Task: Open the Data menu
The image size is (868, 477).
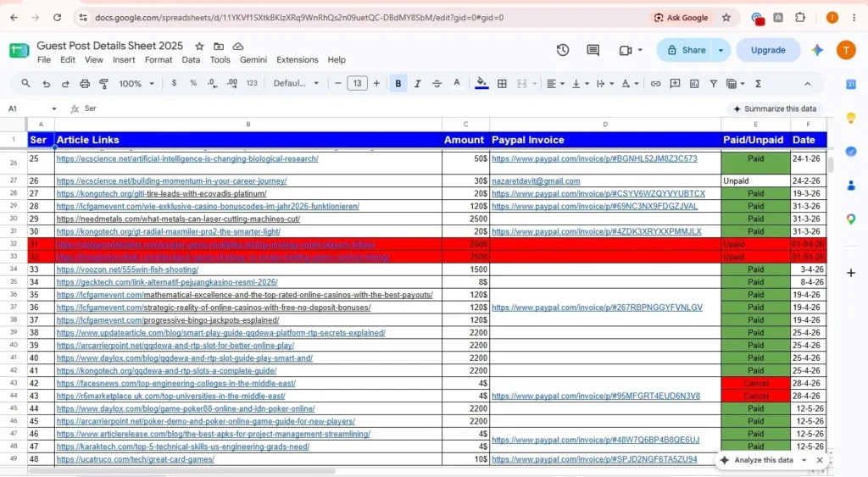Action: (x=191, y=60)
